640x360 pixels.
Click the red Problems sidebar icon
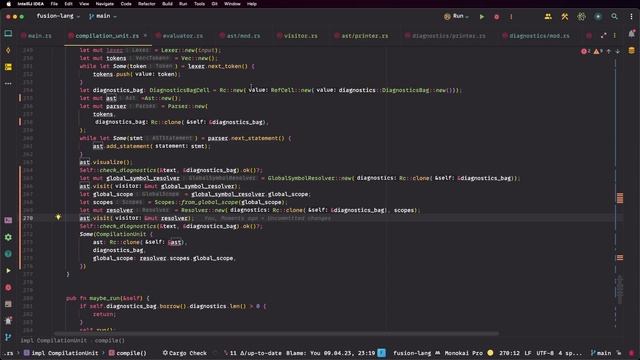click(8, 287)
